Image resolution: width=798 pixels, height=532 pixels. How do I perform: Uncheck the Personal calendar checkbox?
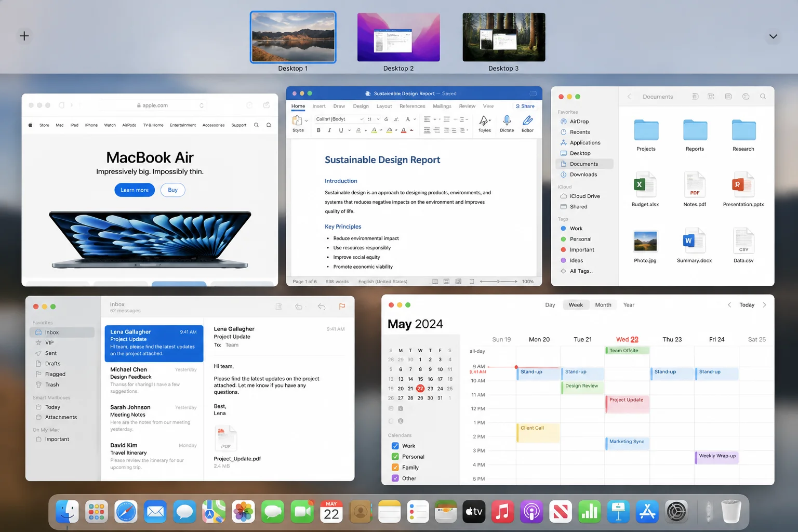(395, 457)
